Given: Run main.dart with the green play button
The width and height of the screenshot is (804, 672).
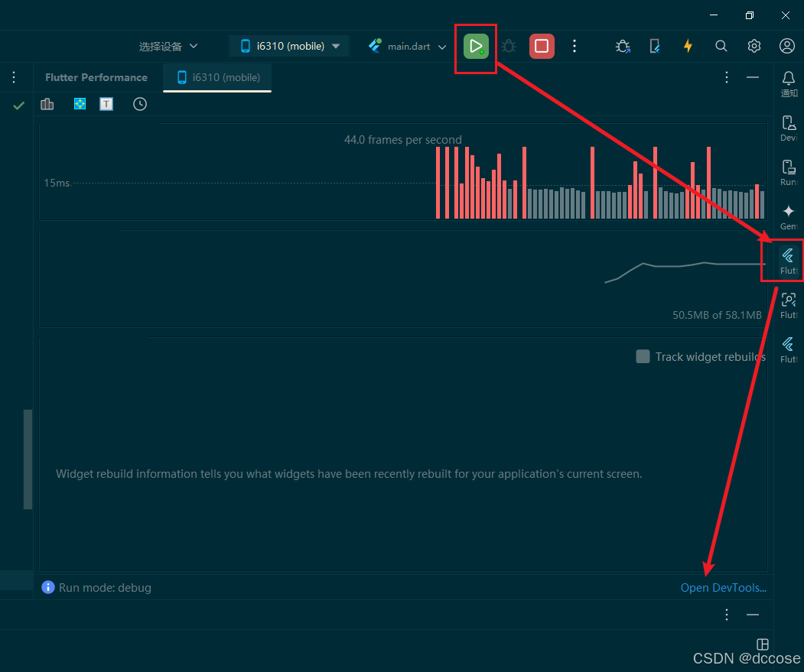Looking at the screenshot, I should pos(476,46).
